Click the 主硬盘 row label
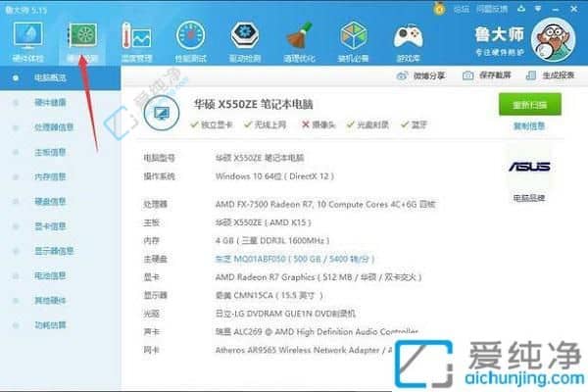Image resolution: width=588 pixels, height=392 pixels. [155, 259]
